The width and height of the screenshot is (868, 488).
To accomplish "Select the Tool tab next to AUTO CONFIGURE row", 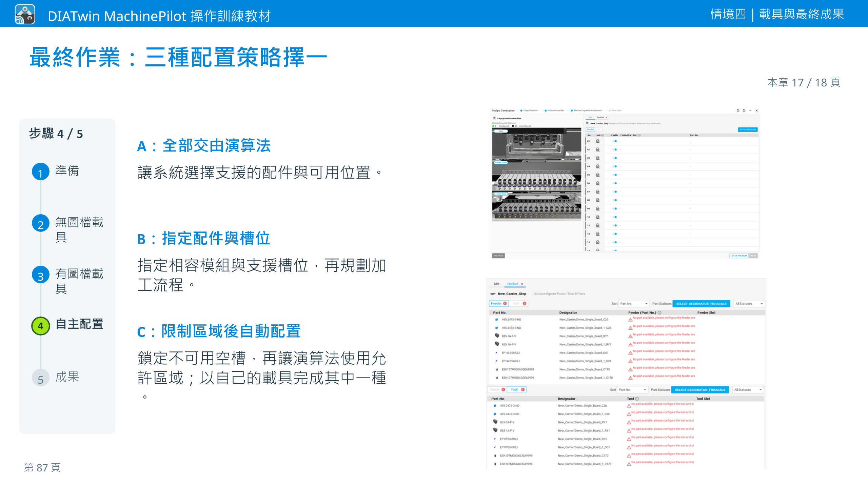I will point(599,129).
